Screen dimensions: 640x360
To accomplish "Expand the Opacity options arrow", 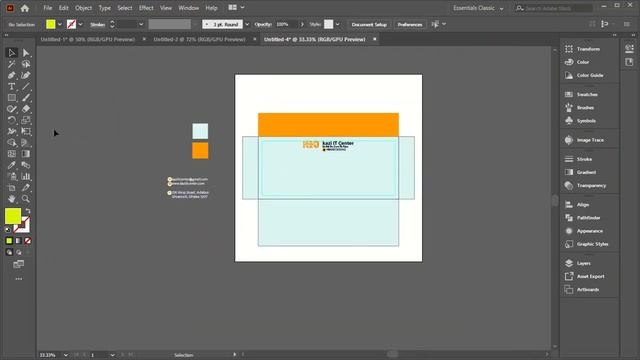I will tap(302, 24).
